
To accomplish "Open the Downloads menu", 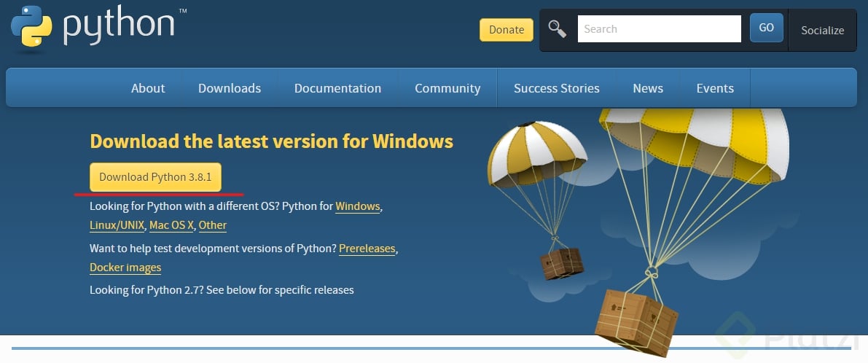I will [229, 88].
